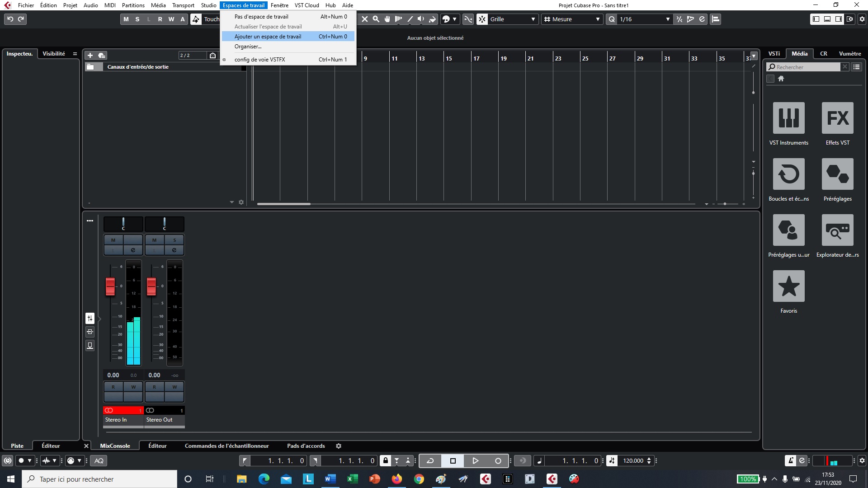Viewport: 868px width, 488px height.
Task: Open Boucles et échantillons tile
Action: (788, 174)
